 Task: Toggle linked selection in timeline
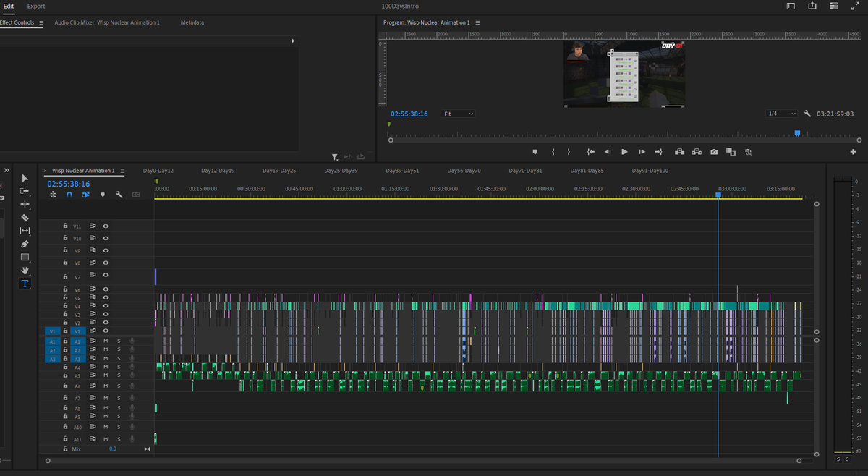(85, 195)
